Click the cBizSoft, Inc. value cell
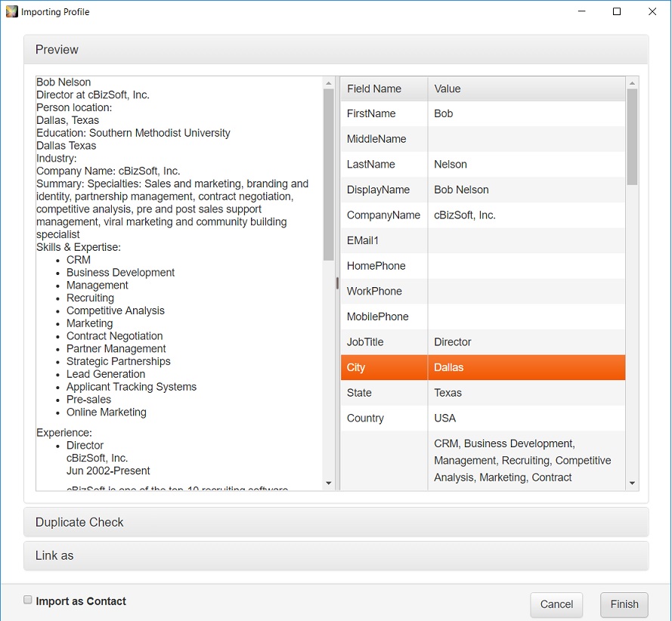This screenshot has width=672, height=621. [x=527, y=215]
